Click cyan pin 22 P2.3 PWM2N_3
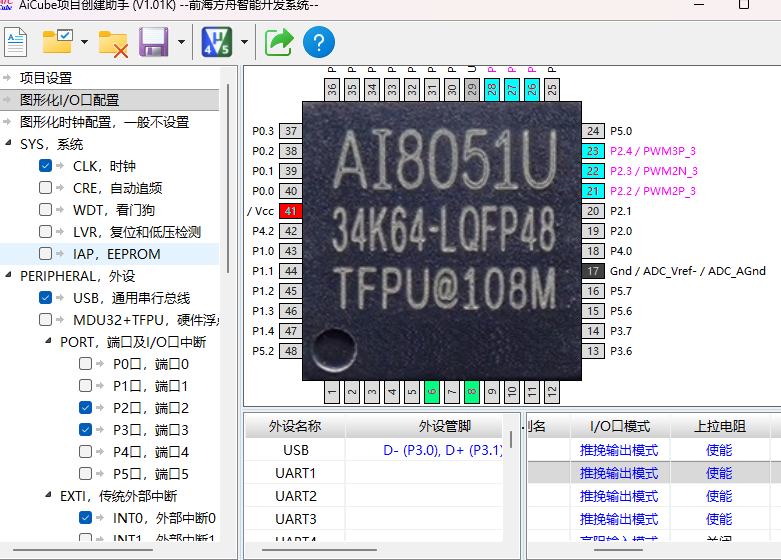The image size is (781, 560). click(x=593, y=171)
